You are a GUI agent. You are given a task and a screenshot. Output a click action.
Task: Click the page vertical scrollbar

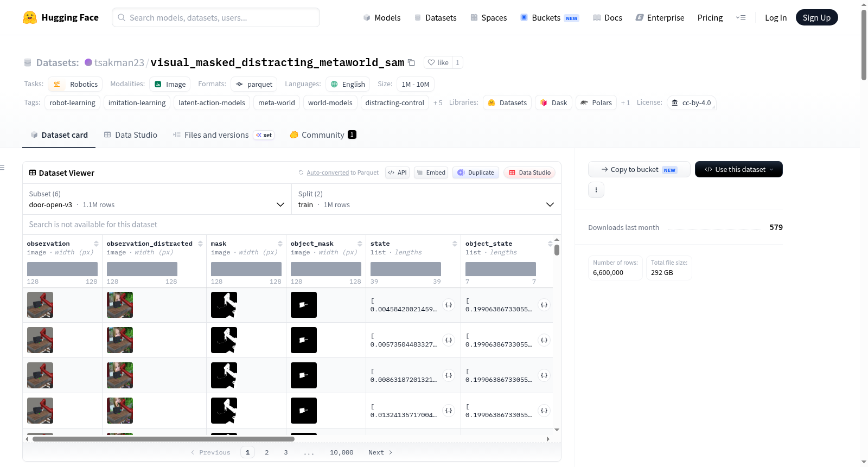(864, 45)
